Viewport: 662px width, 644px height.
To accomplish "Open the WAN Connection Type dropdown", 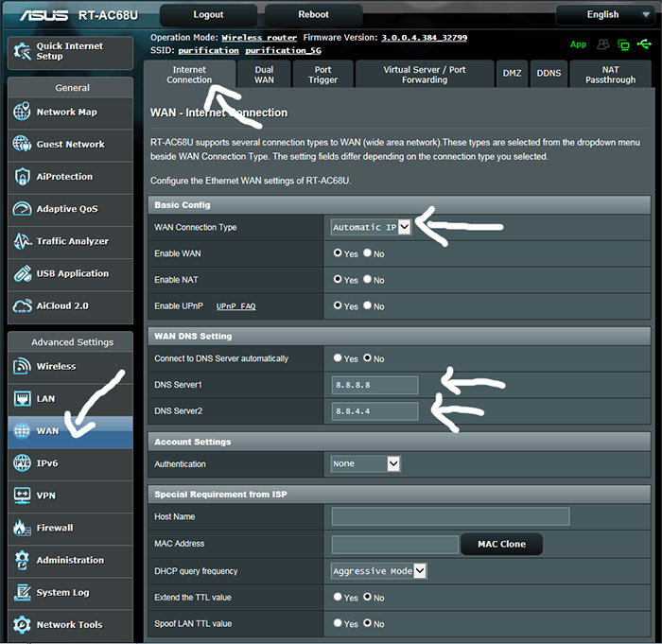I will tap(371, 227).
